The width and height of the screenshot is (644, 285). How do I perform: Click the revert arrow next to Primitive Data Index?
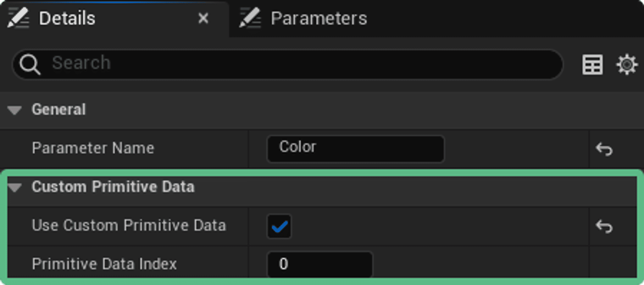[604, 264]
